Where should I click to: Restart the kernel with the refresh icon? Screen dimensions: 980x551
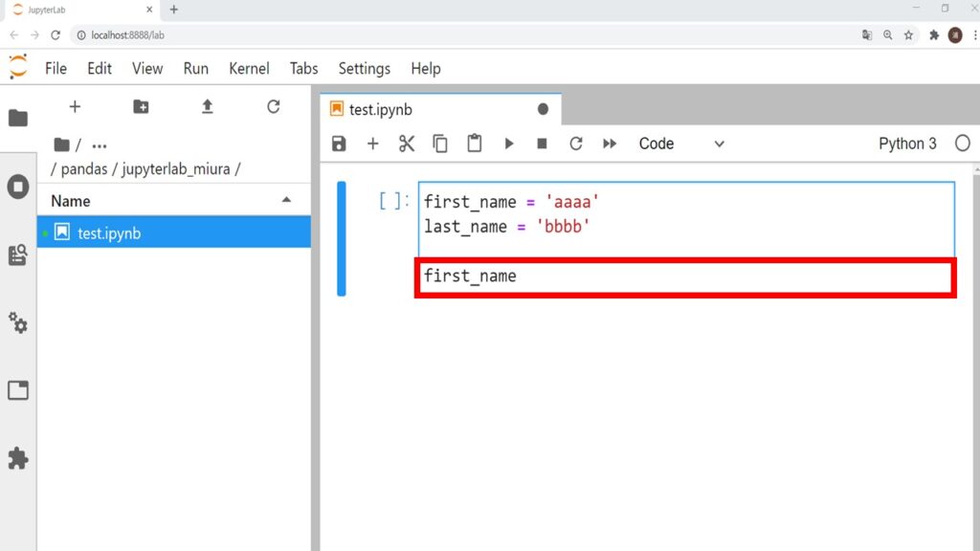click(x=575, y=143)
